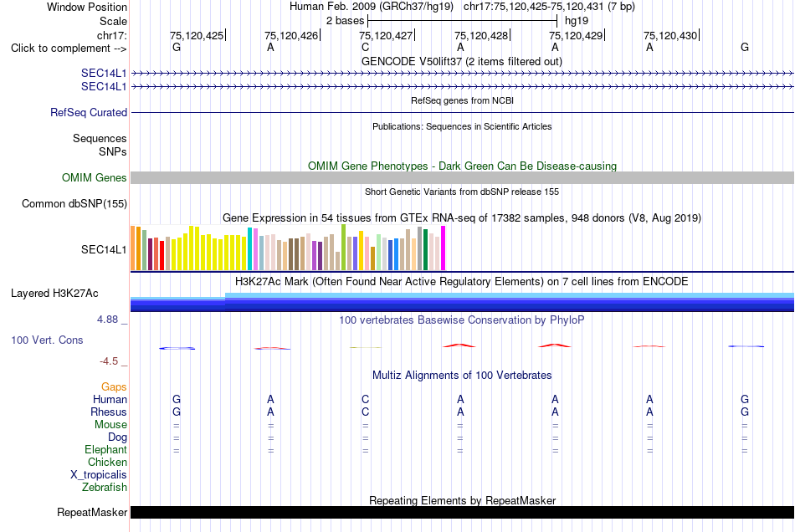
Task: Click the Human alignment row label
Action: [110, 400]
